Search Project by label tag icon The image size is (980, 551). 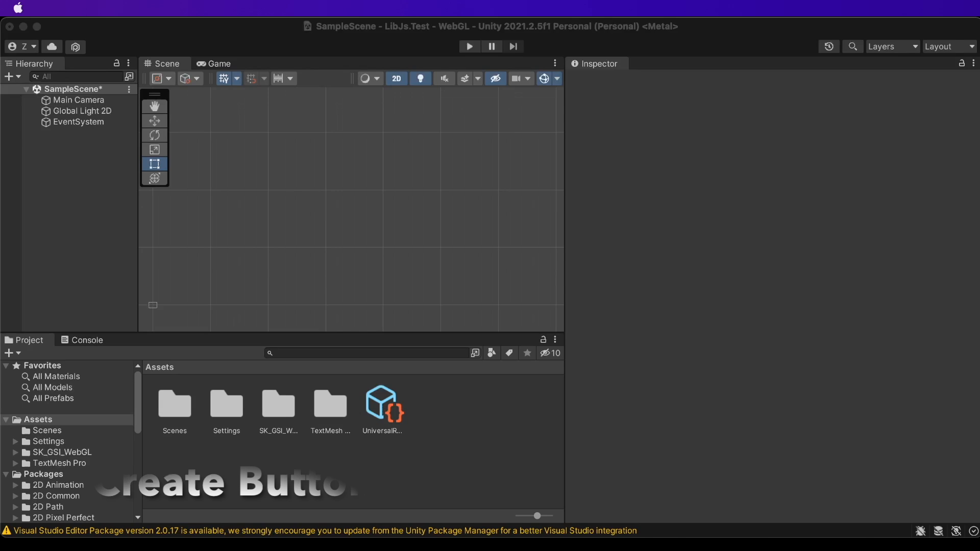tap(509, 353)
